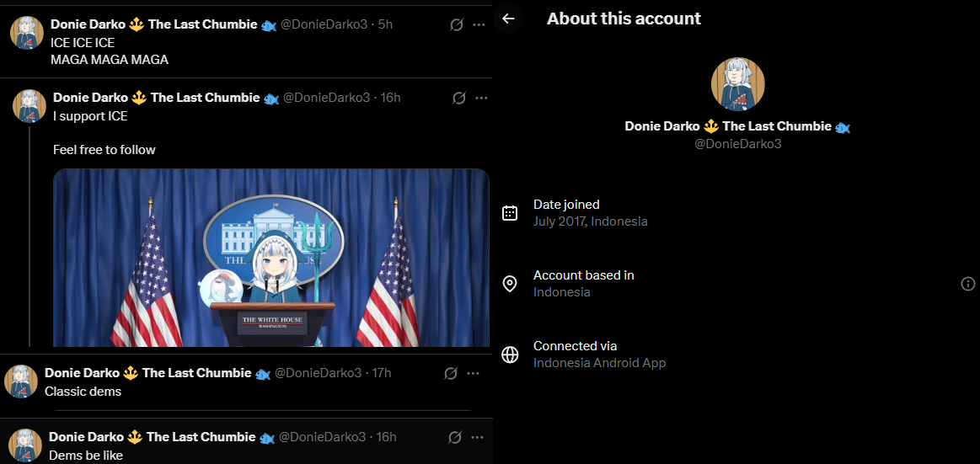
Task: Click the 'Indonesia Android App' text
Action: pyautogui.click(x=599, y=363)
